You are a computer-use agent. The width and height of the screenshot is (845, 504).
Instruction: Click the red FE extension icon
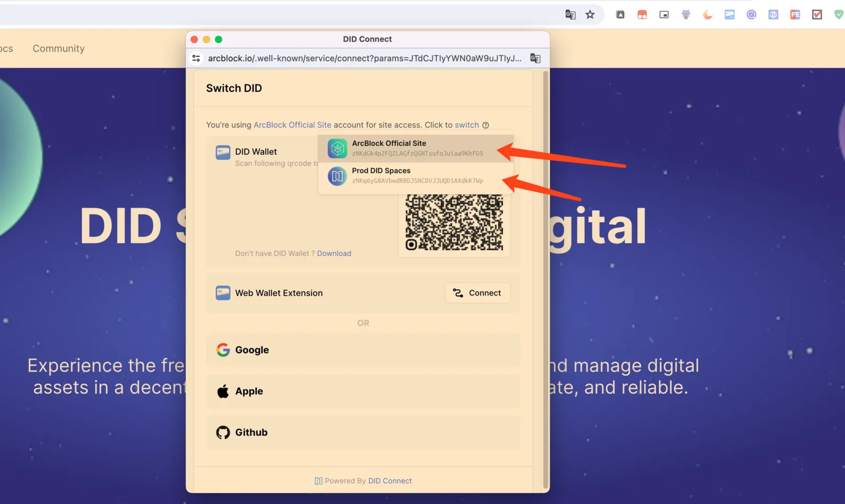coord(795,15)
